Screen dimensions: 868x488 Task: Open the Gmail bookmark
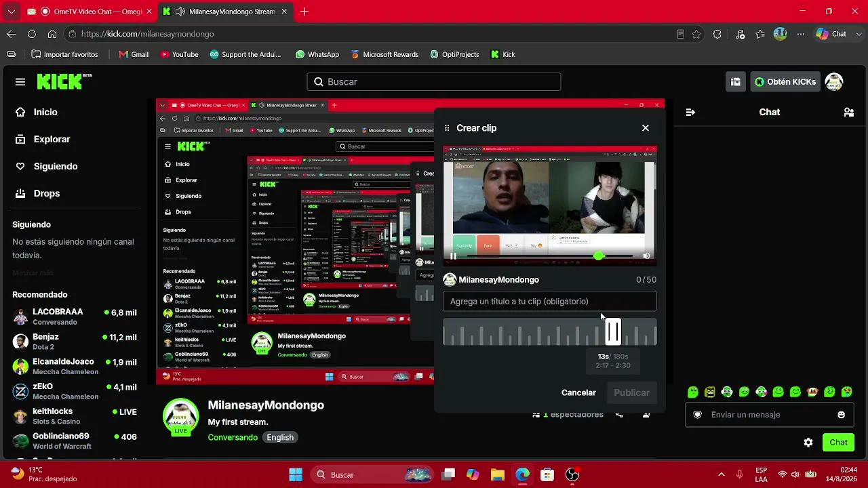(x=134, y=54)
